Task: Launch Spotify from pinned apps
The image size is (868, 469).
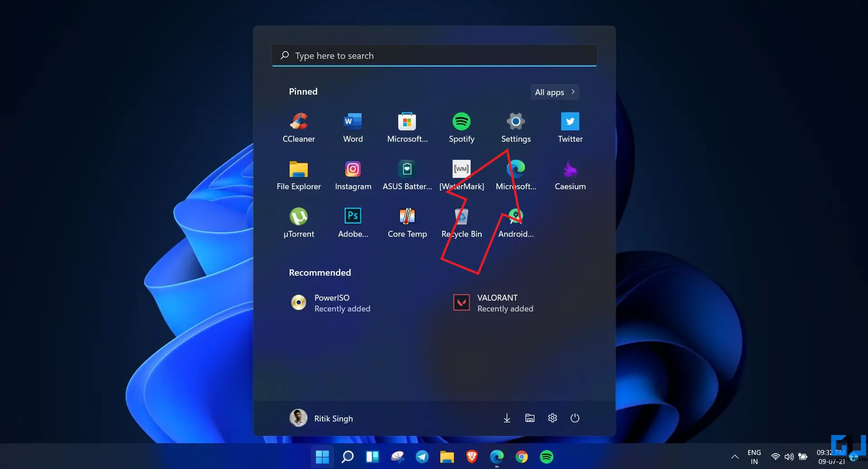Action: click(x=462, y=128)
